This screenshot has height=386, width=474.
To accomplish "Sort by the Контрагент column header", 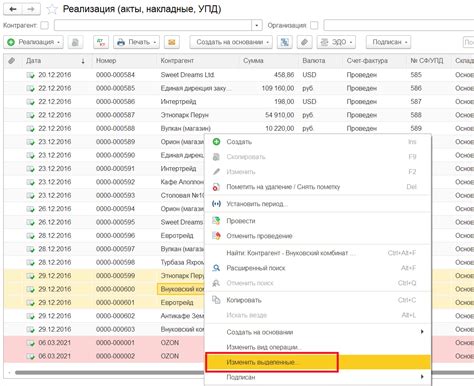I will (x=177, y=61).
